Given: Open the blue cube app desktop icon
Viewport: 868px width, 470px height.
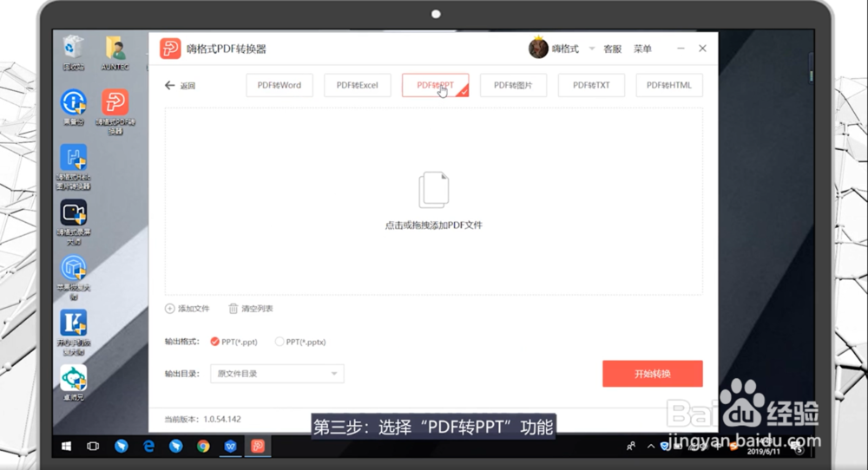Looking at the screenshot, I should tap(74, 277).
